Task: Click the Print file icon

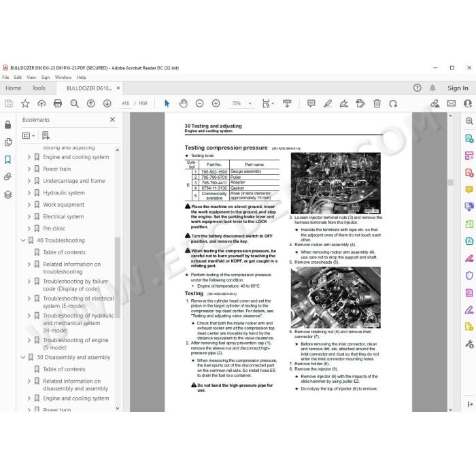Action: click(57, 103)
